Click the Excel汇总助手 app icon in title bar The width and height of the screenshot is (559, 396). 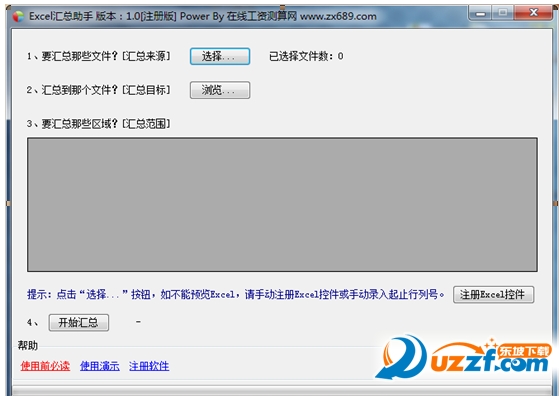(18, 16)
